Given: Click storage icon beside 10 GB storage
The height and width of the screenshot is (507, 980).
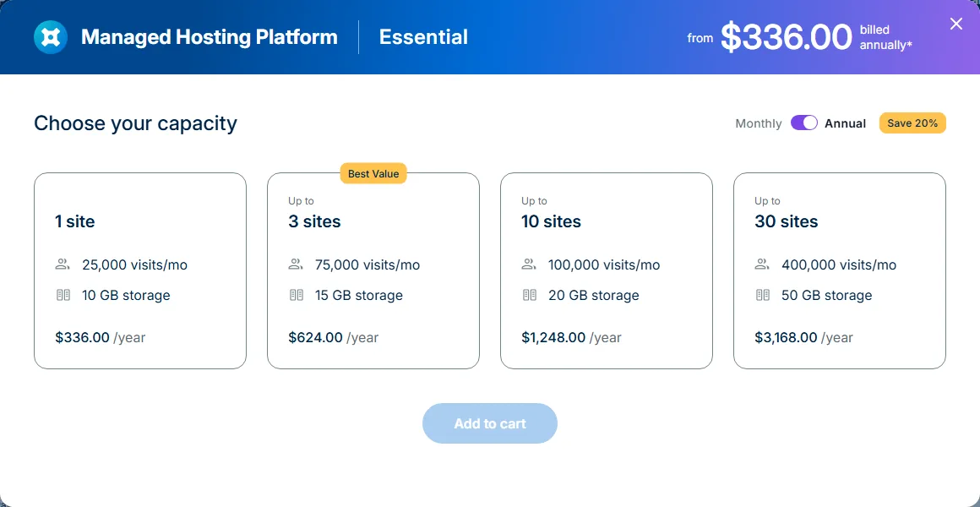Looking at the screenshot, I should coord(63,295).
